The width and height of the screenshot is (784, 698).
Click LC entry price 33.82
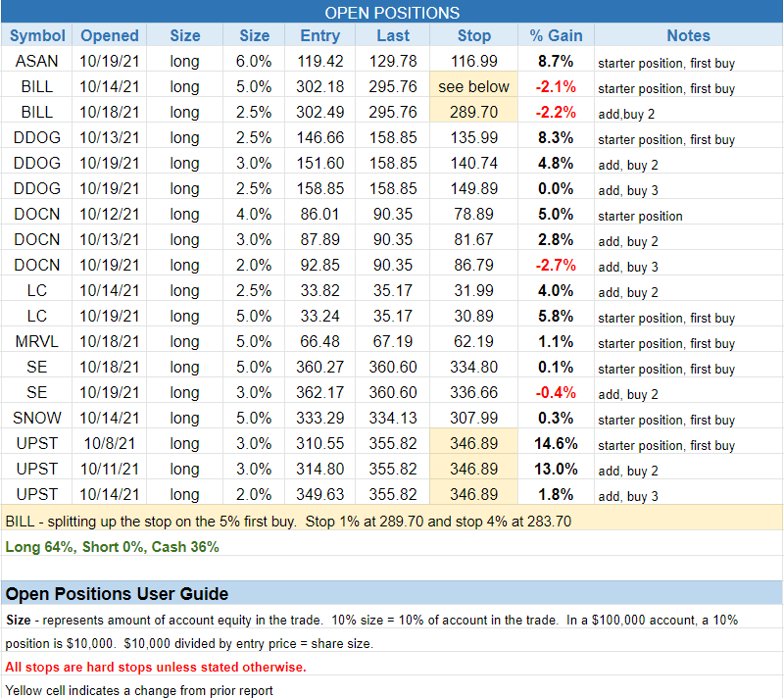coord(320,290)
